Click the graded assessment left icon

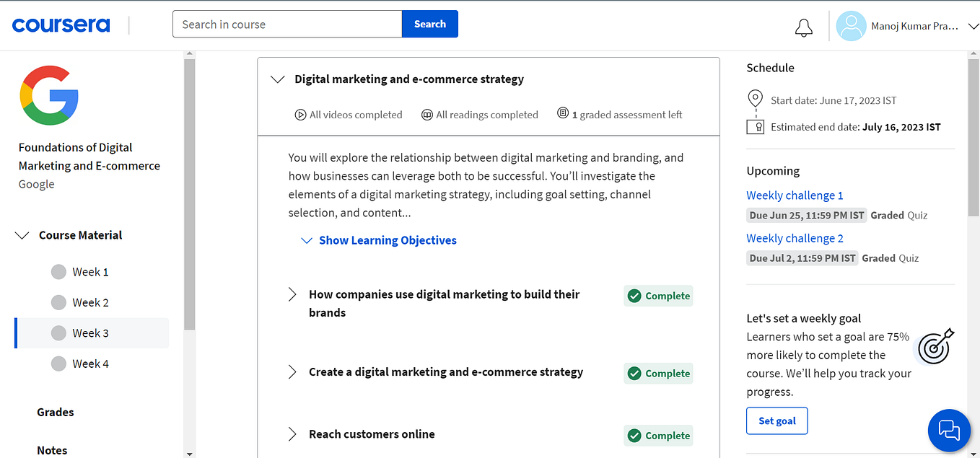point(564,114)
